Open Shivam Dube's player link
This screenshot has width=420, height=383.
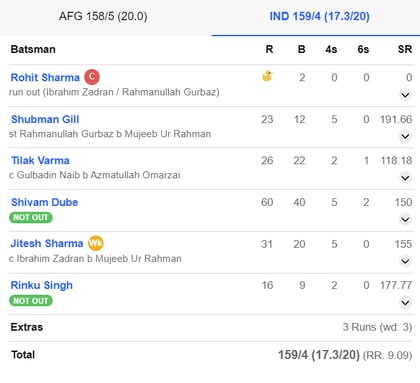[x=45, y=202]
